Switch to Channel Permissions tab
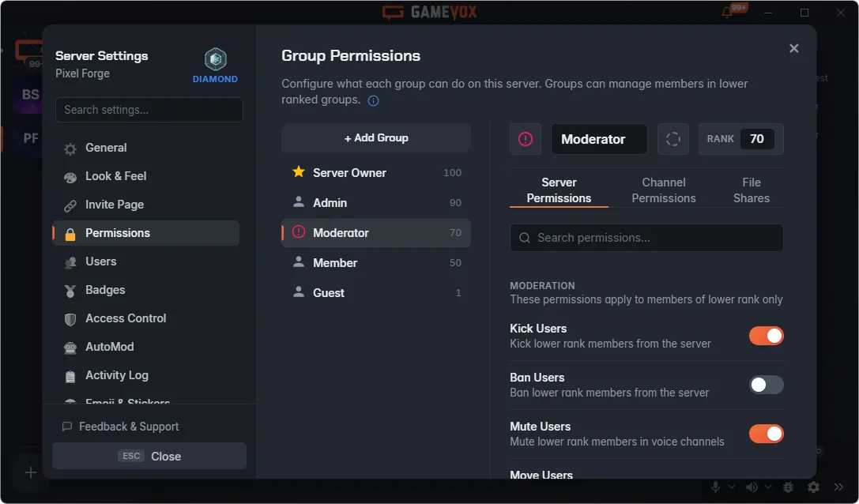This screenshot has height=504, width=859. (664, 190)
